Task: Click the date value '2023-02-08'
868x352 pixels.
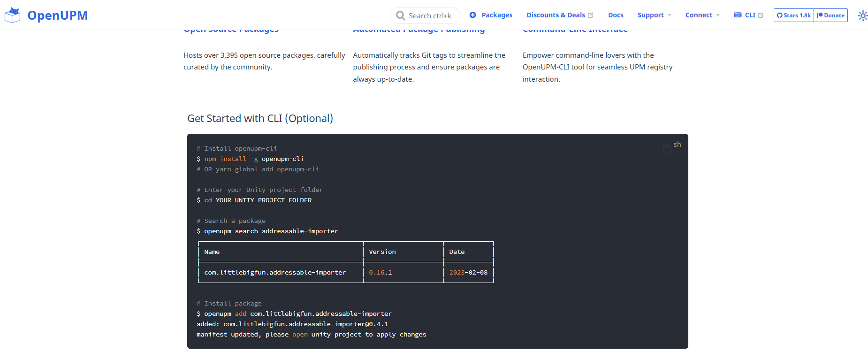Action: coord(468,272)
